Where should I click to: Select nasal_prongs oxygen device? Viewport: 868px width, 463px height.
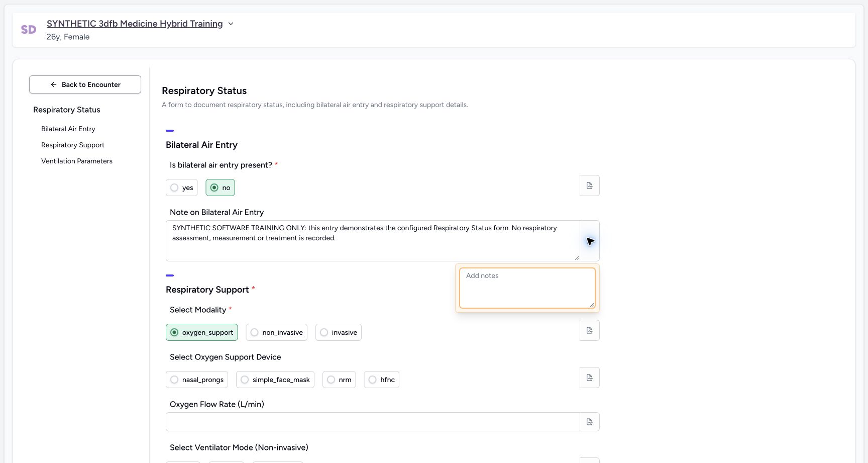tap(196, 380)
